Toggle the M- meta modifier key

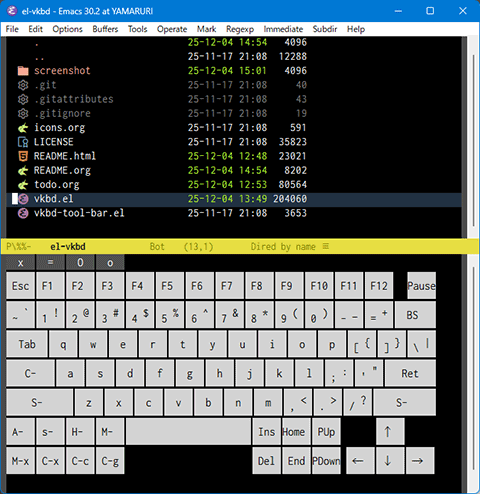tap(110, 432)
